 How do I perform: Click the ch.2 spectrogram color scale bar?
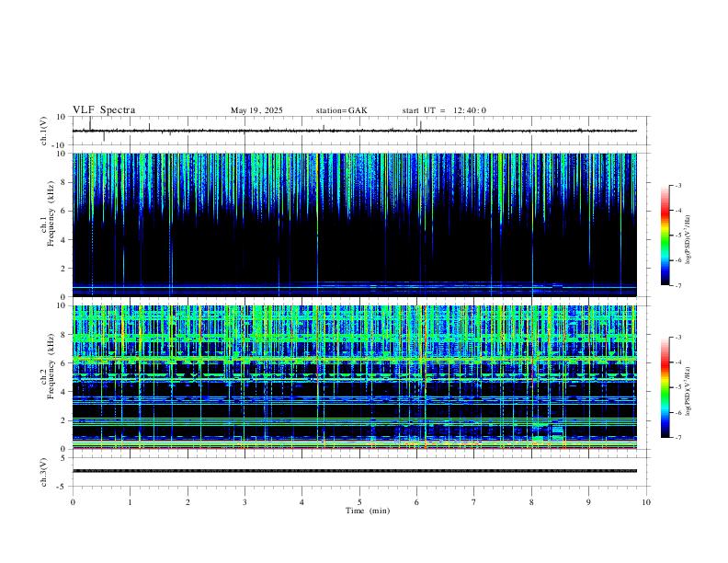click(x=665, y=387)
